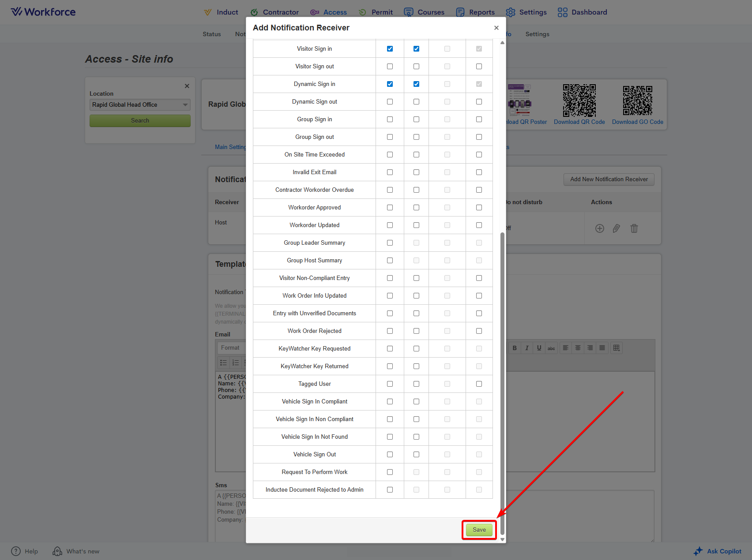Image resolution: width=752 pixels, height=560 pixels.
Task: Switch to the Settings sub-tab
Action: click(537, 34)
